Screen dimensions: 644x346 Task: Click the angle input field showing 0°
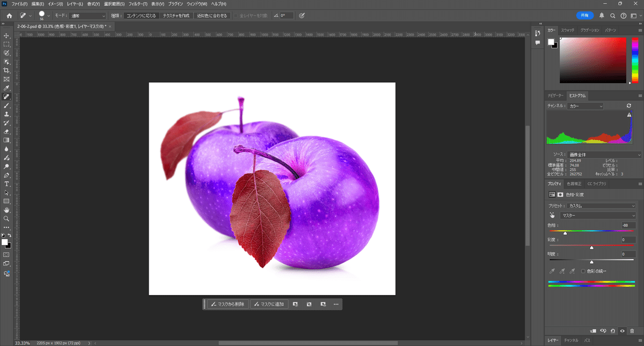[287, 16]
